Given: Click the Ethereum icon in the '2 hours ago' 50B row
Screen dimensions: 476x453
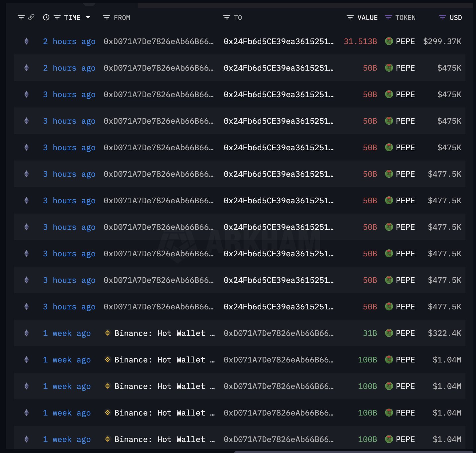Looking at the screenshot, I should pyautogui.click(x=27, y=68).
